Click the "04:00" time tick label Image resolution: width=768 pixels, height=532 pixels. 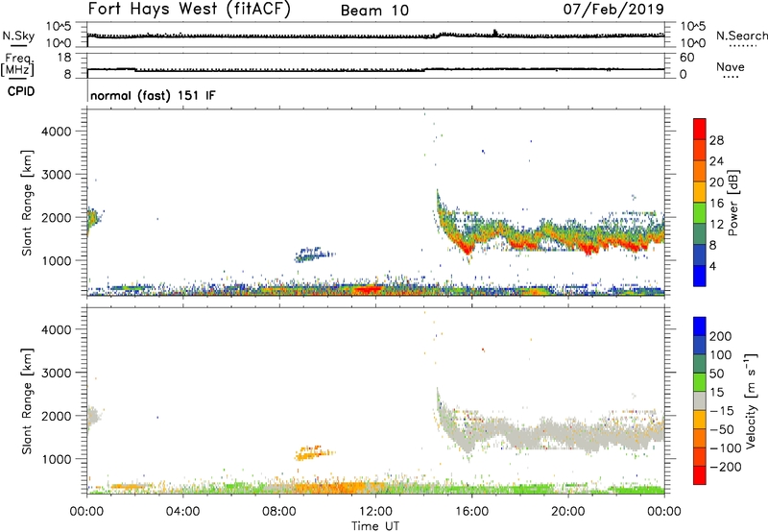coord(182,512)
